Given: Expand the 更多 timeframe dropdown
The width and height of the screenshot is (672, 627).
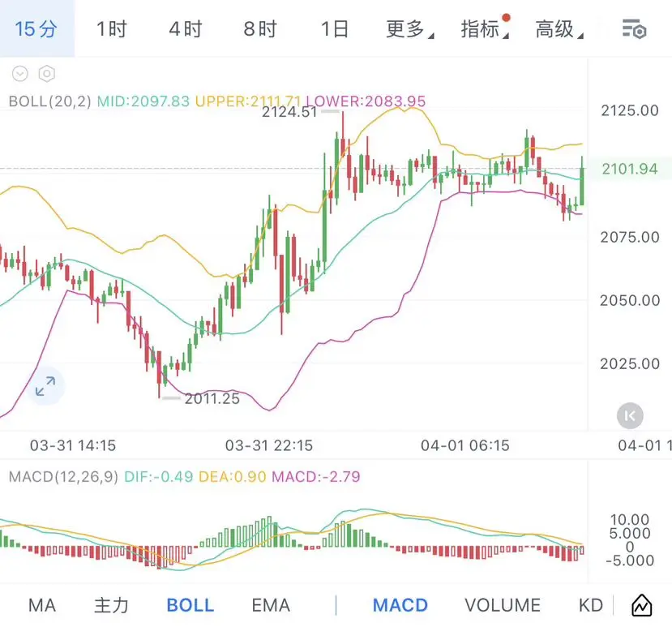Looking at the screenshot, I should (409, 29).
